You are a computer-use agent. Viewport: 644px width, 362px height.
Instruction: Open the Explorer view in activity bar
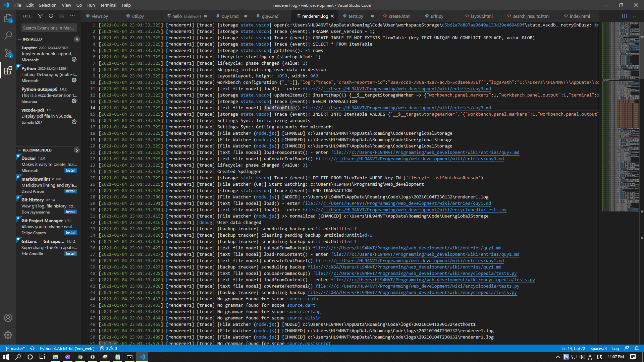tap(8, 18)
